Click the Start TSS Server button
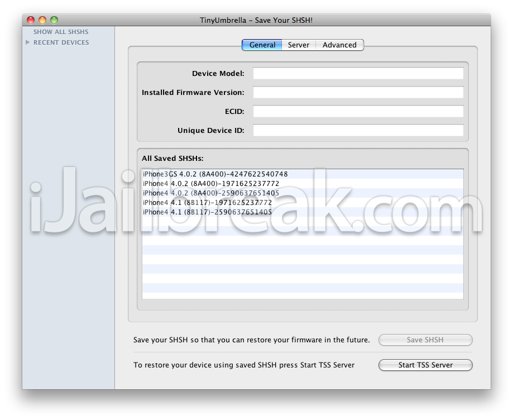513x420 pixels. click(x=425, y=365)
